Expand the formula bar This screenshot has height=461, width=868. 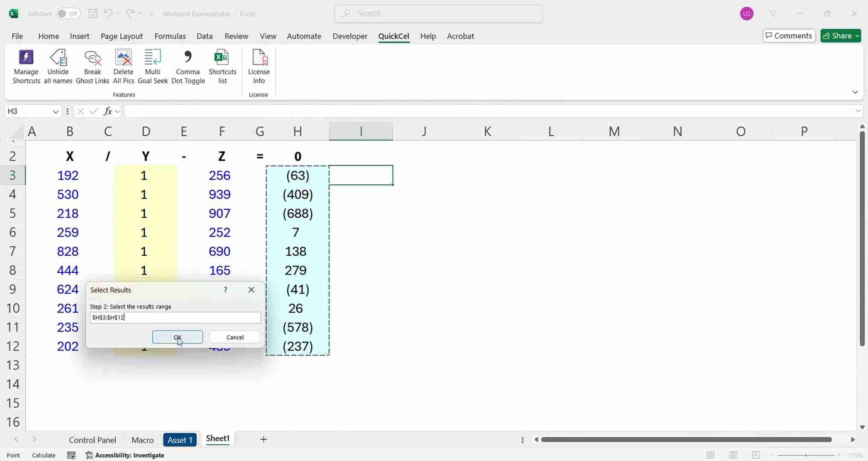(x=858, y=111)
